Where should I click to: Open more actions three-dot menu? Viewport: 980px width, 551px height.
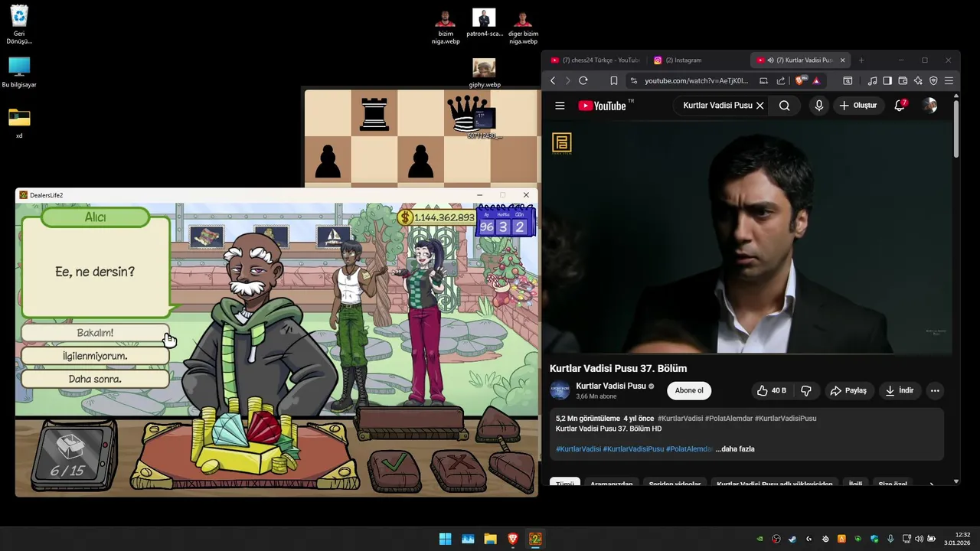(x=935, y=390)
